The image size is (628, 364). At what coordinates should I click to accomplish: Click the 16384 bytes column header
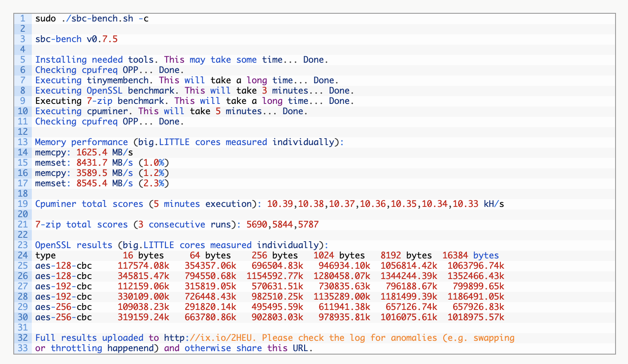point(470,255)
